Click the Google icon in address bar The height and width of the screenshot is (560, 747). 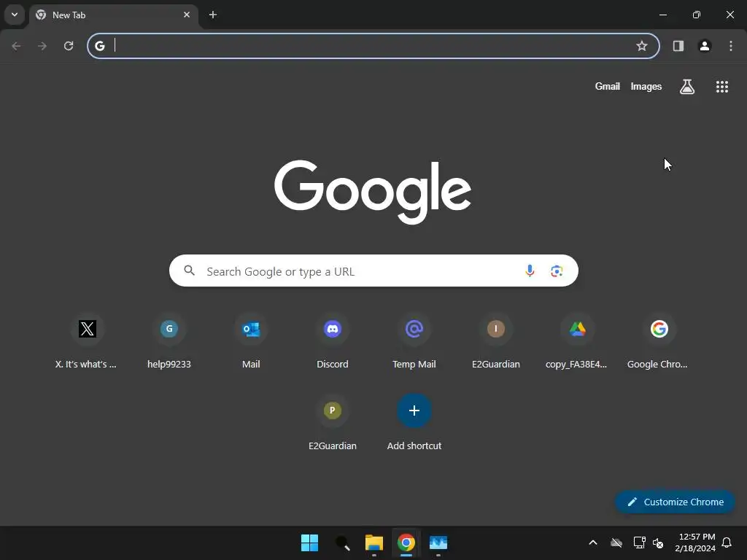click(99, 46)
